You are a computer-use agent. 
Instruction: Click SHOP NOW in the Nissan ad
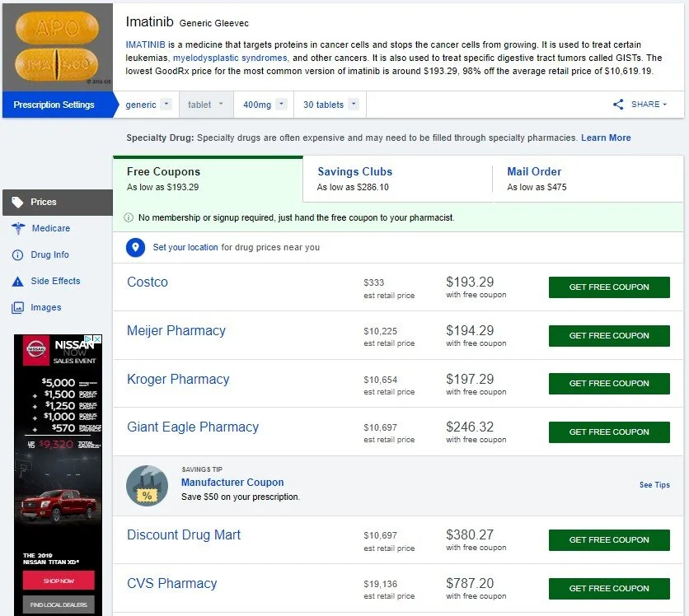click(59, 581)
